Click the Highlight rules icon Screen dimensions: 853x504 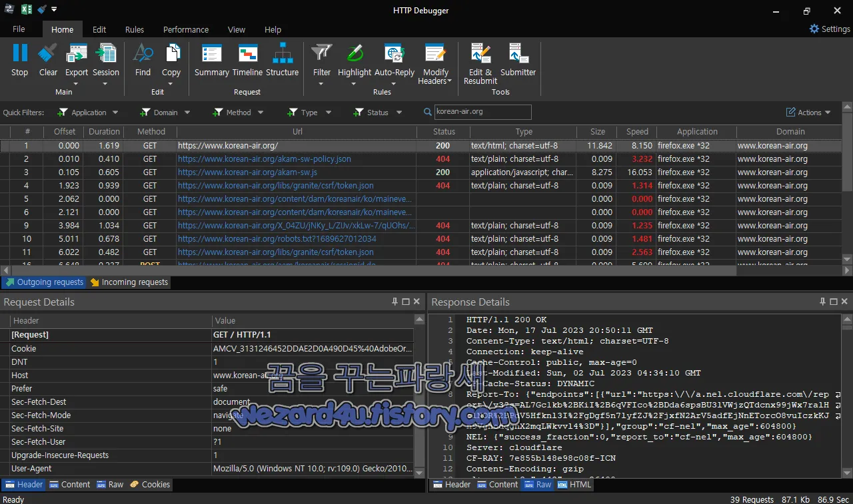pos(355,53)
